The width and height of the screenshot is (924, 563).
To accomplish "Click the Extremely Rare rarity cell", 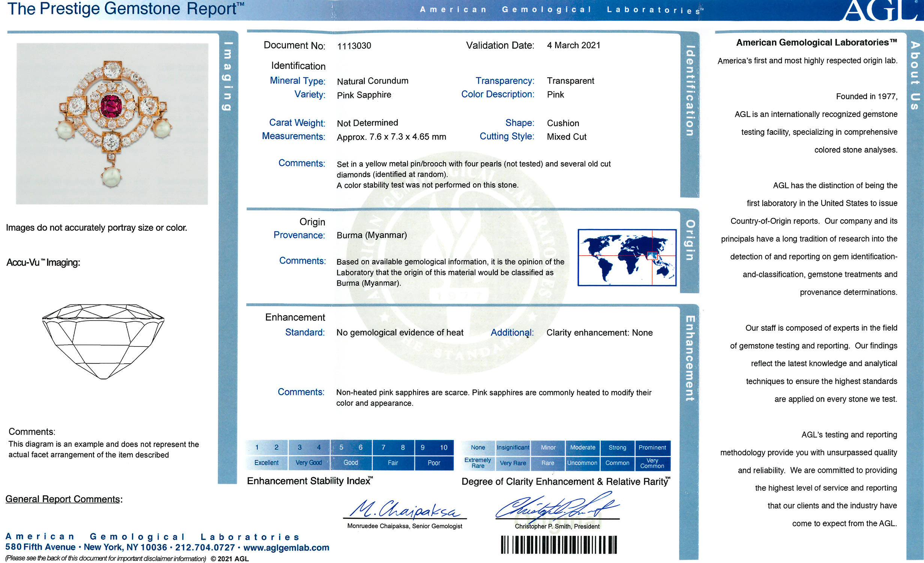I will 478,463.
